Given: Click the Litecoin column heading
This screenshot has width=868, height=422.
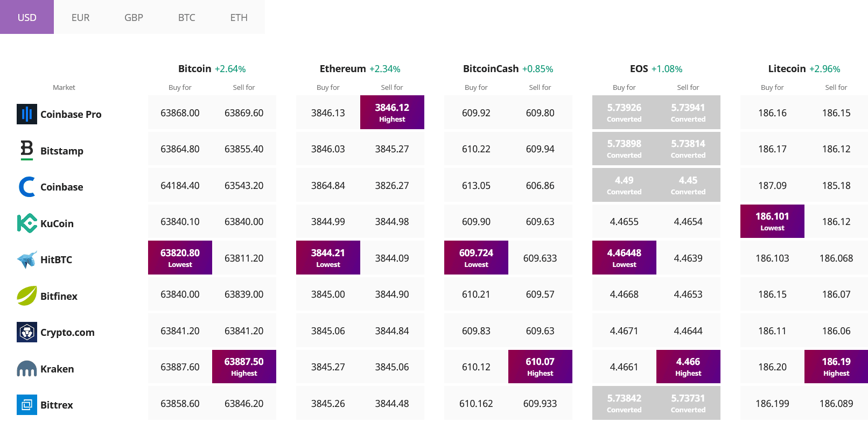Looking at the screenshot, I should point(787,68).
